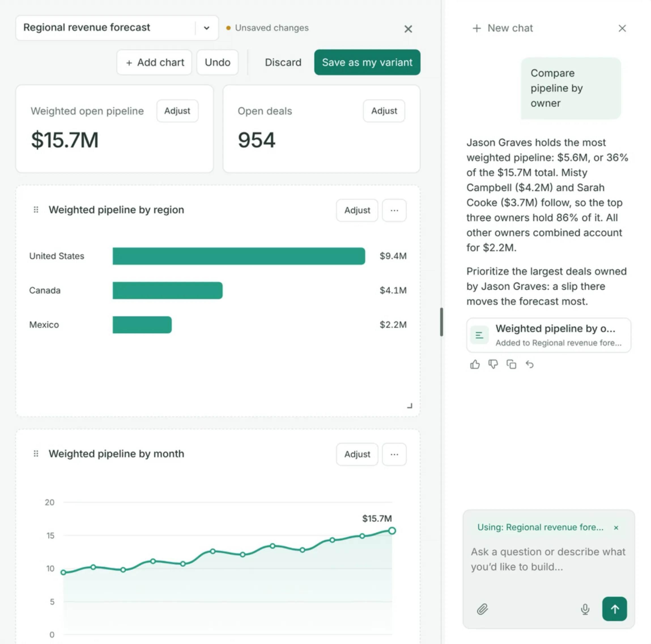Click the Compare pipeline by owner message
Viewport: 651px width, 644px height.
pyautogui.click(x=571, y=88)
